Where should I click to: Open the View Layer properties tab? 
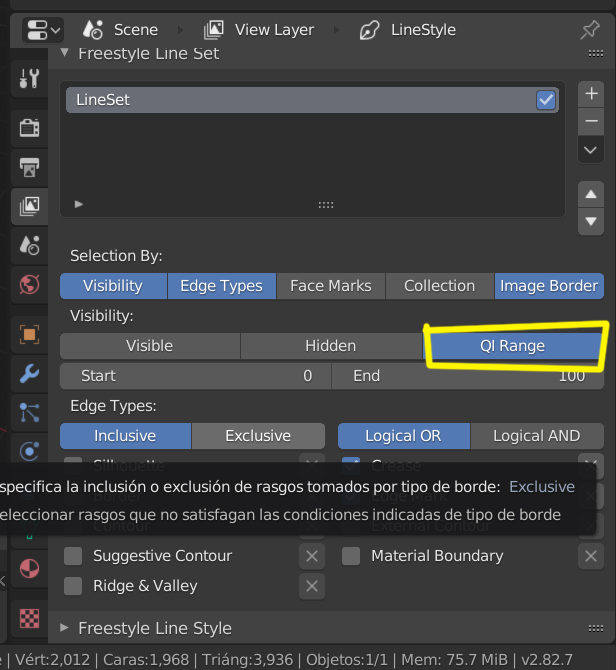pyautogui.click(x=29, y=206)
